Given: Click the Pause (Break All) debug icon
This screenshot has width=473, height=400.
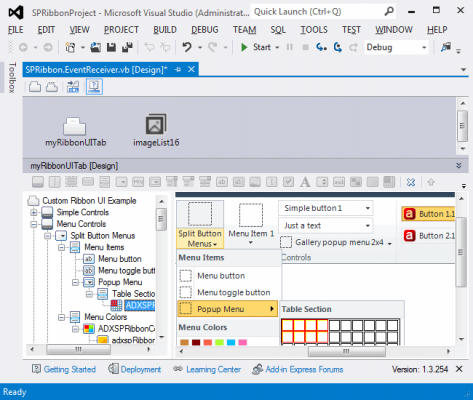Looking at the screenshot, I should (x=289, y=47).
